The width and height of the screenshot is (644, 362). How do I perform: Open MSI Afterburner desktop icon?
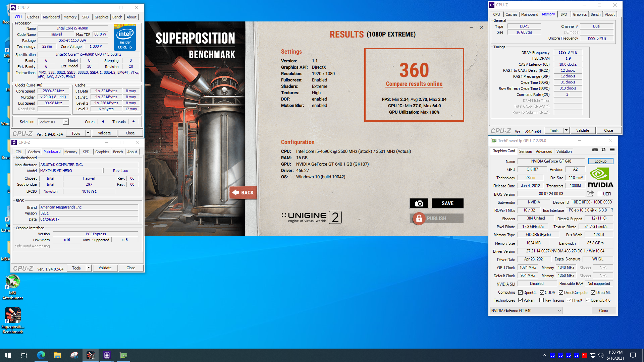click(13, 287)
